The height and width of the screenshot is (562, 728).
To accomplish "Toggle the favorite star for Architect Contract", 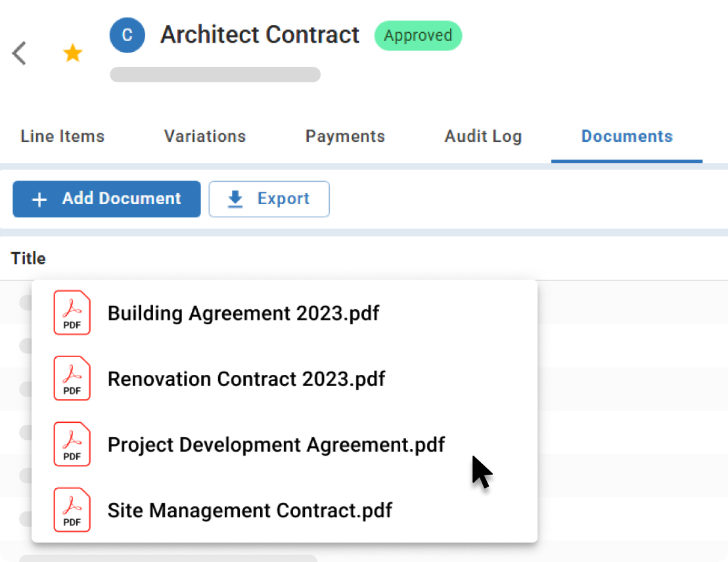I will pyautogui.click(x=72, y=53).
